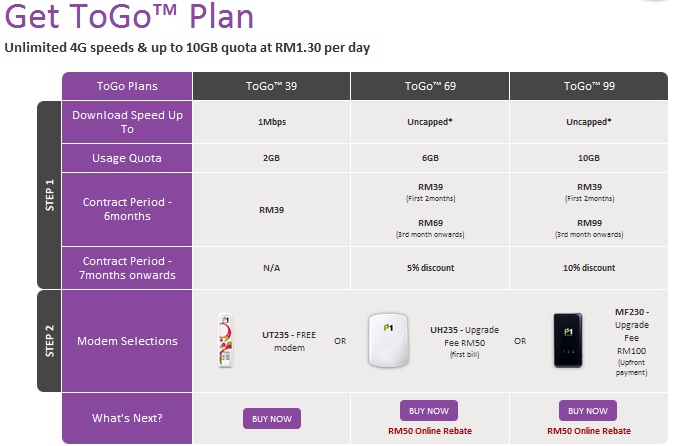The height and width of the screenshot is (446, 675).
Task: Click RM50 Online Rebate under ToGo 99
Action: 588,431
